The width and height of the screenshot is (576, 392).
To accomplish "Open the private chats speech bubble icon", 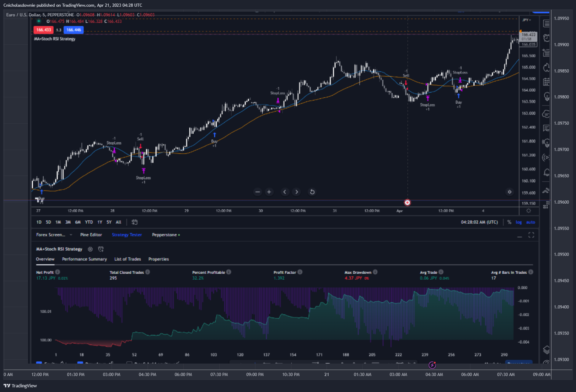I will click(546, 128).
